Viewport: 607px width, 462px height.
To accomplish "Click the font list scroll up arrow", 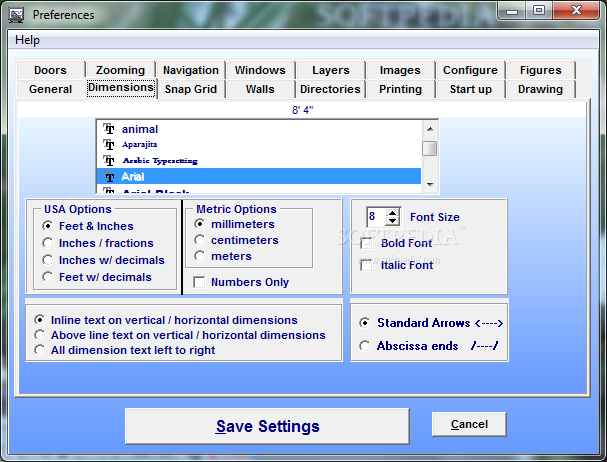I will (x=430, y=129).
